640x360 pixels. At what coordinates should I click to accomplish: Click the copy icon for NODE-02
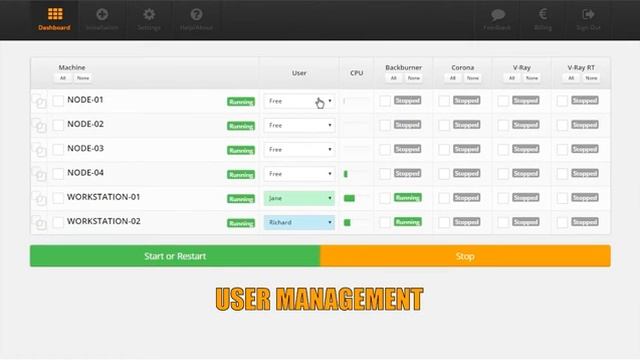tap(40, 125)
